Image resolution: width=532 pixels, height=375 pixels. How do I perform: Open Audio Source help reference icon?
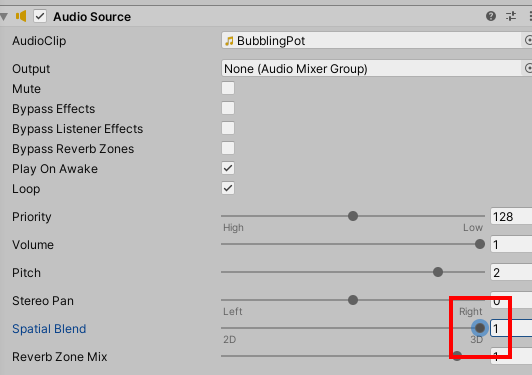tap(491, 16)
